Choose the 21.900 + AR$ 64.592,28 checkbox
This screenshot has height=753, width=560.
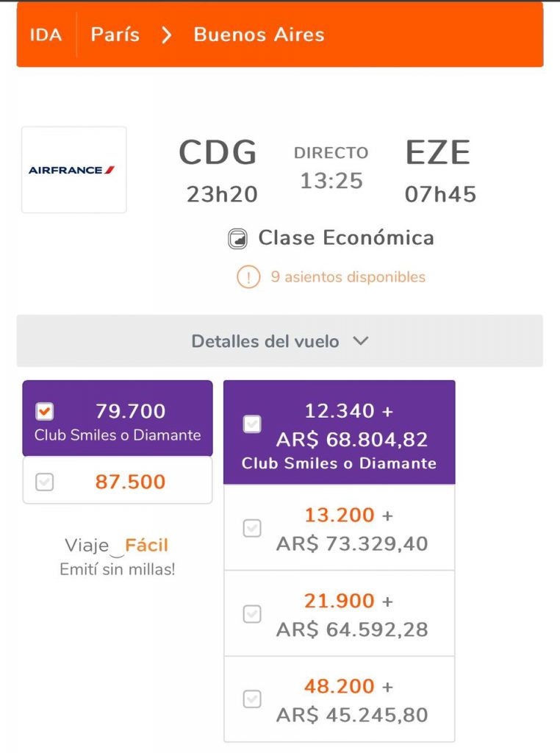[x=252, y=614]
